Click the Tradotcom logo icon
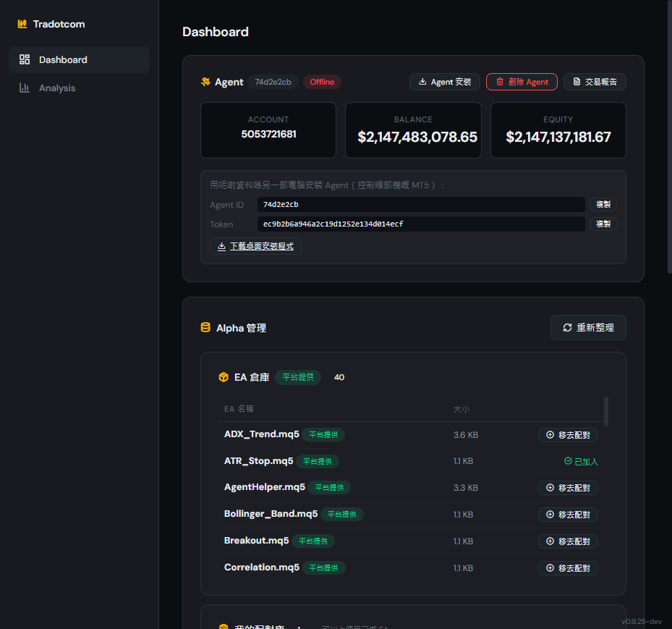The image size is (672, 629). coord(22,24)
